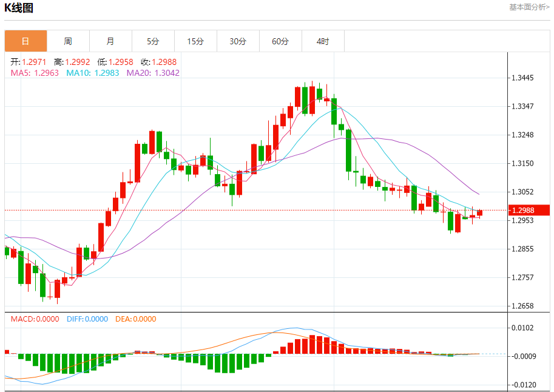
Task: Open the 月 monthly chart tab
Action: tap(110, 41)
